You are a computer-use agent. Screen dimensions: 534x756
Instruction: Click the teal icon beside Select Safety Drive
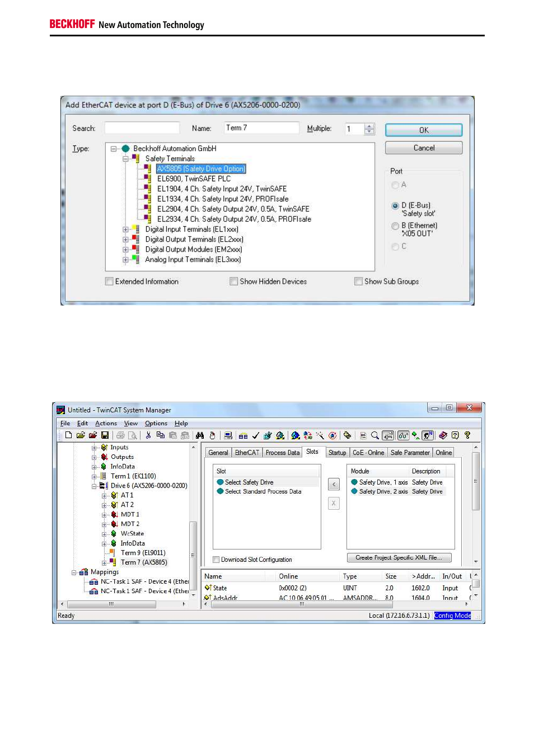click(x=221, y=482)
